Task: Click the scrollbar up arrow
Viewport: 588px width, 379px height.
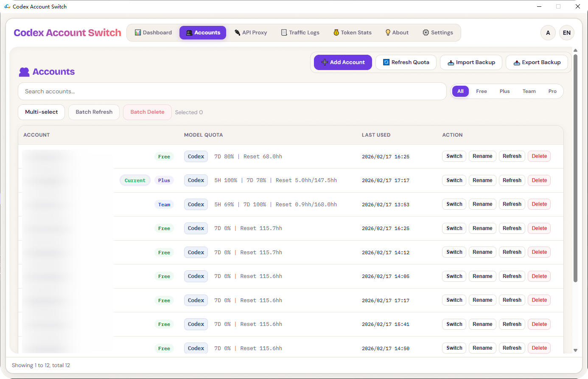Action: point(575,51)
